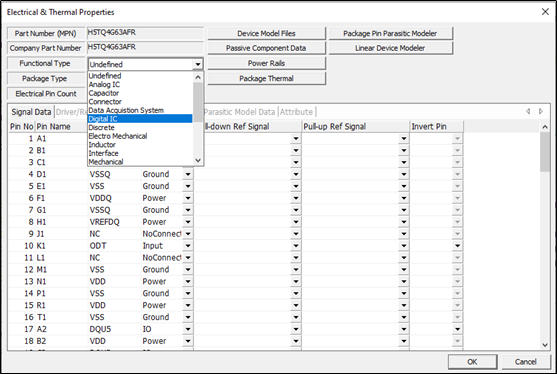Choose Capacitor from the list
This screenshot has width=557, height=374.
click(x=140, y=93)
